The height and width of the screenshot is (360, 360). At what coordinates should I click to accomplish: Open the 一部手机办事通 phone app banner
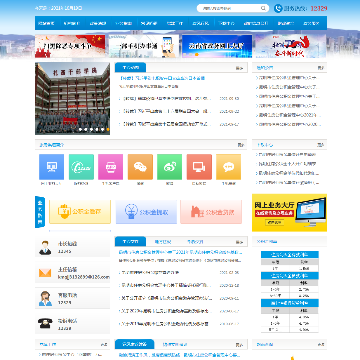point(144,46)
